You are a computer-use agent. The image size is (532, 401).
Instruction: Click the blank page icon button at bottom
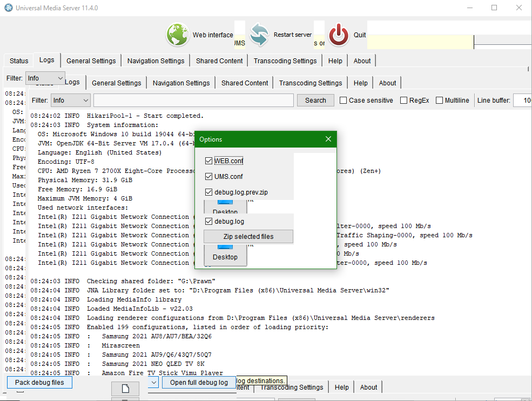pos(125,389)
